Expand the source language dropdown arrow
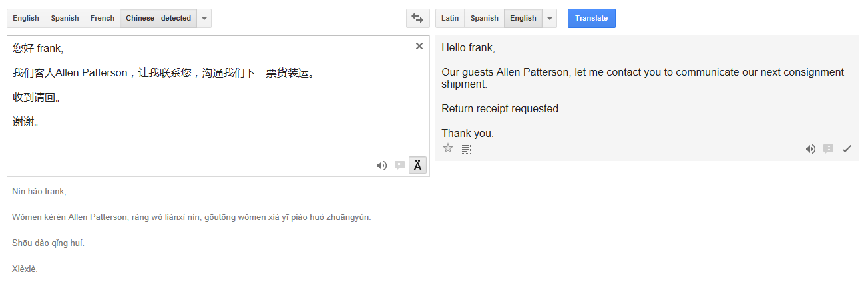 point(204,19)
